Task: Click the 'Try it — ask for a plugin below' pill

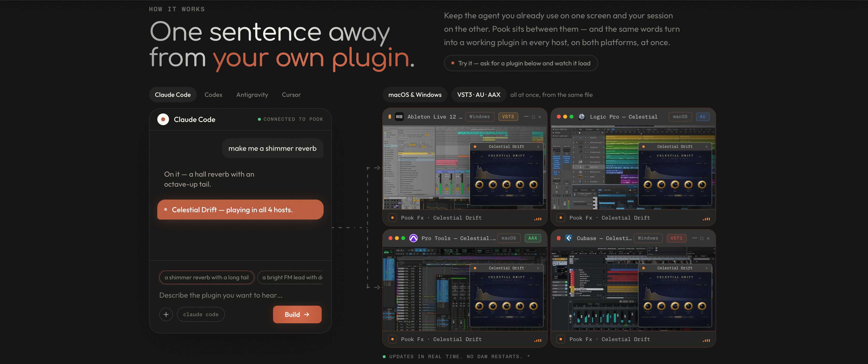Action: 521,63
